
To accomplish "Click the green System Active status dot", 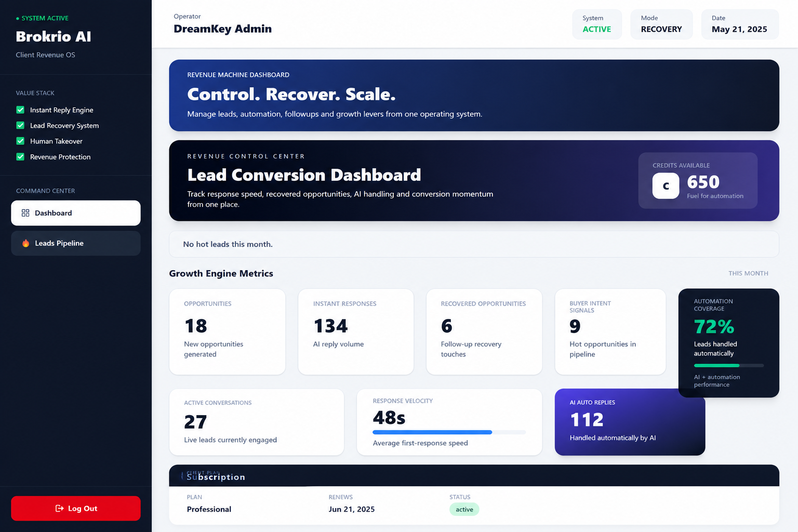I will pos(18,18).
